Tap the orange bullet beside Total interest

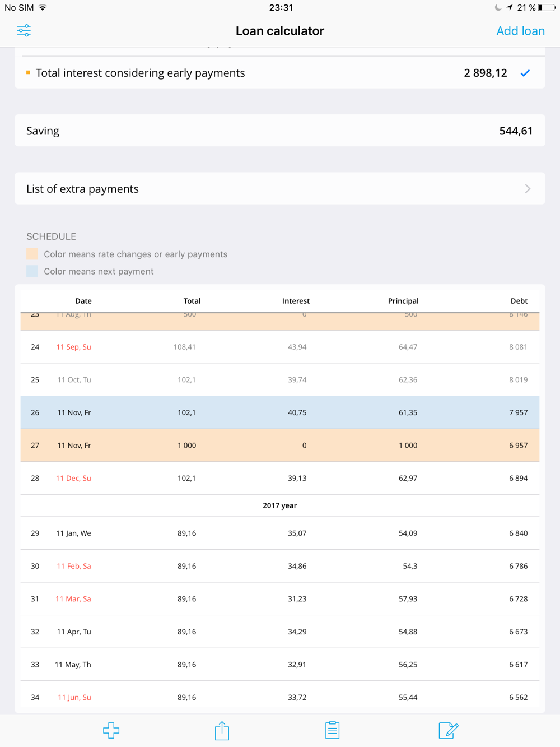pyautogui.click(x=28, y=72)
